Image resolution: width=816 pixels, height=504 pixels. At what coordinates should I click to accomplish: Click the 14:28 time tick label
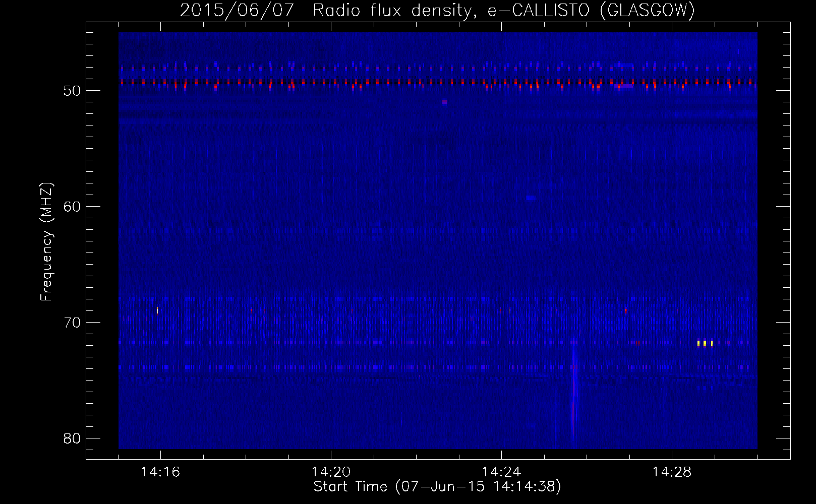point(672,472)
